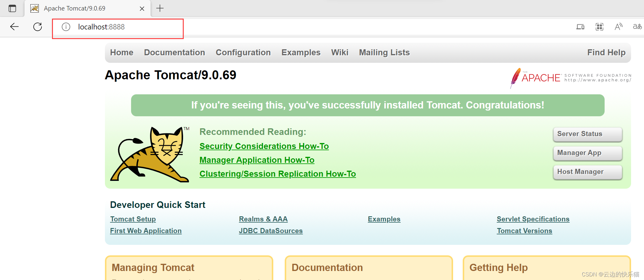
Task: Open the tab actions menu icon
Action: pyautogui.click(x=12, y=8)
